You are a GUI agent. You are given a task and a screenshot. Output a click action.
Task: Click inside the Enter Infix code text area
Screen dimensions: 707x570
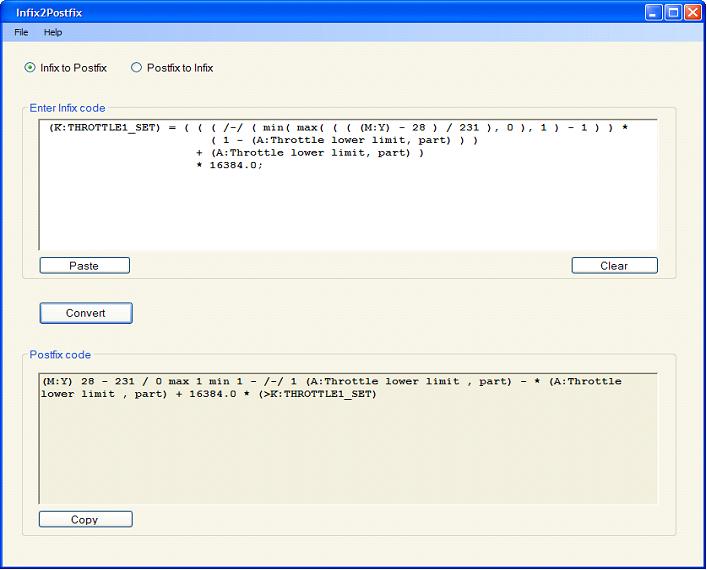pyautogui.click(x=348, y=185)
